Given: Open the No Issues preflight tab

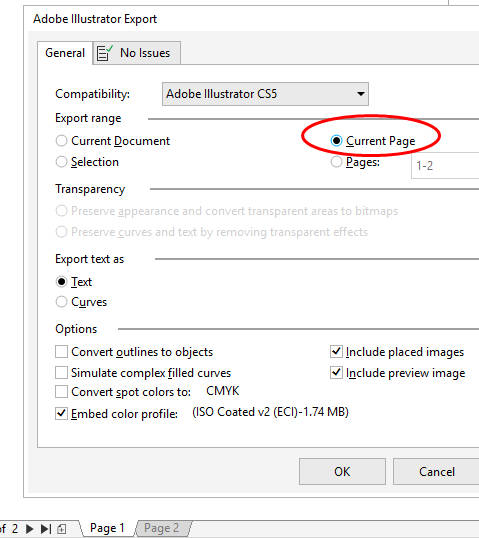Looking at the screenshot, I should 137,53.
